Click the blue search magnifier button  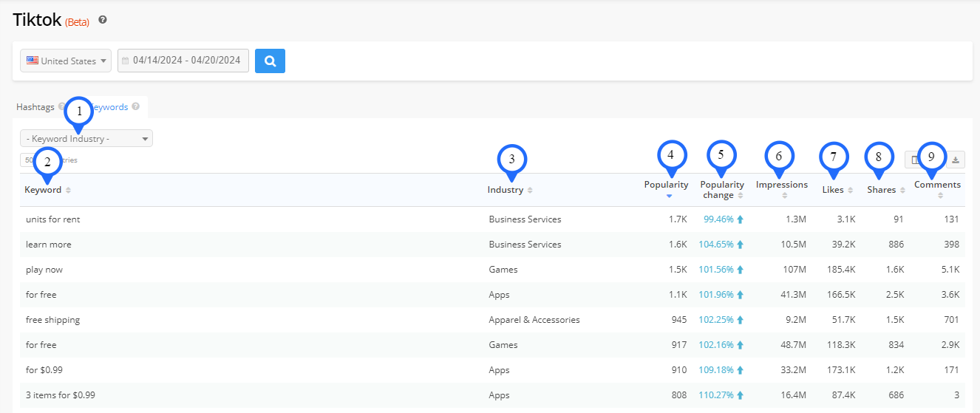(270, 61)
